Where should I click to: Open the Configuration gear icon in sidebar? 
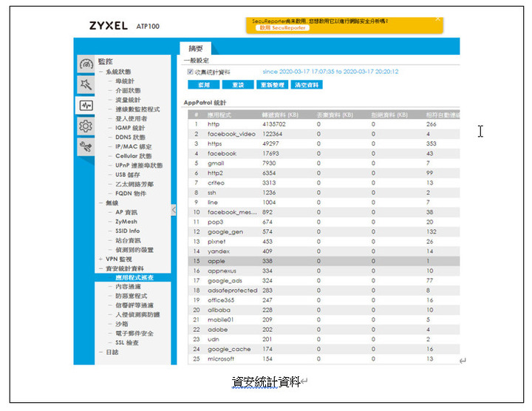[86, 126]
